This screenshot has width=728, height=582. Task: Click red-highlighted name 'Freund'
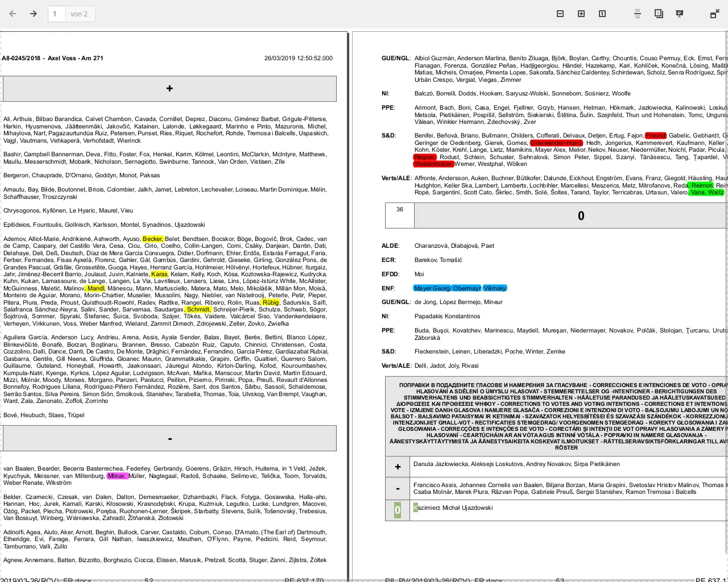(656, 136)
